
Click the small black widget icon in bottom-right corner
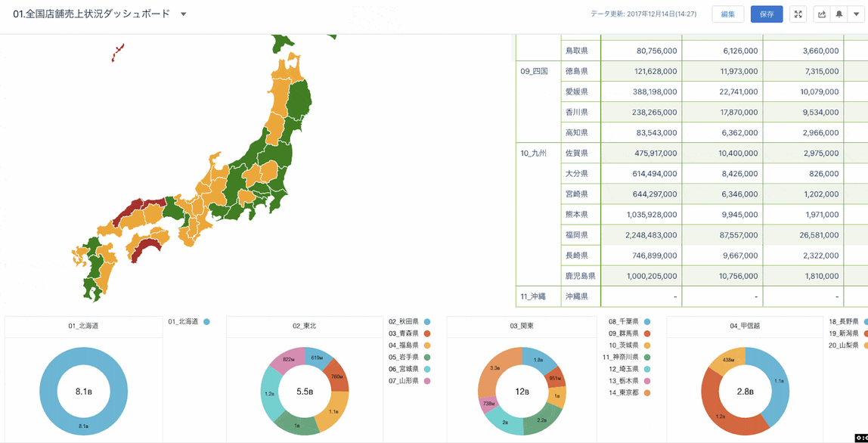862,438
